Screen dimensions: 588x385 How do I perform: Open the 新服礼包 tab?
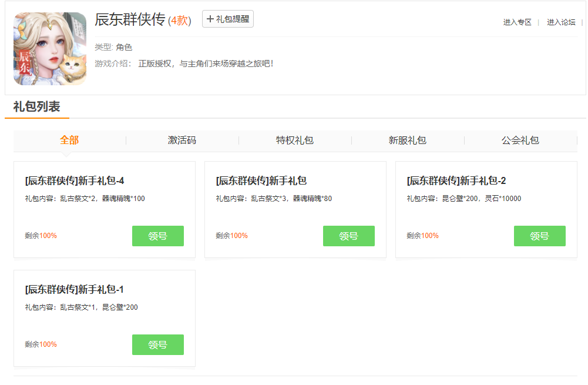point(408,140)
